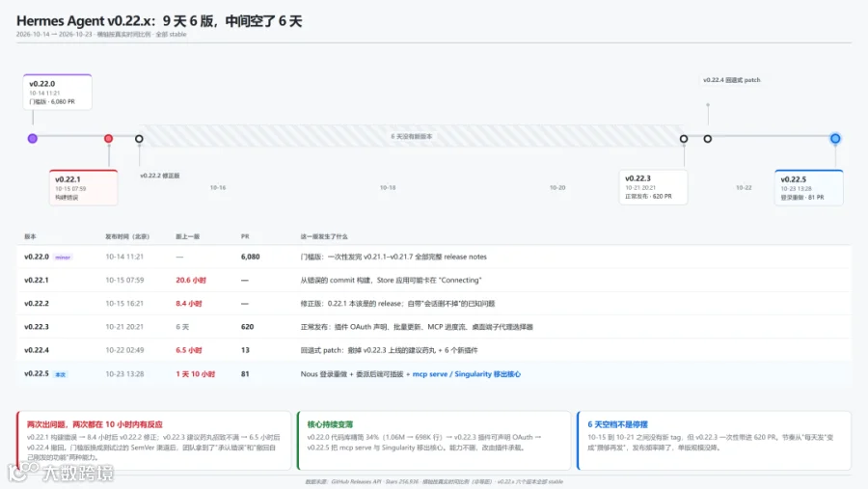Click the 10-22 date tick

744,188
